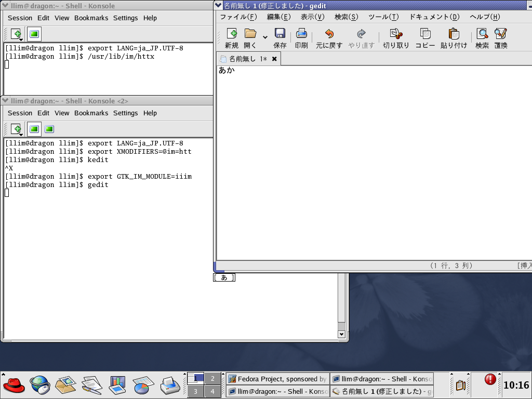Open the 編集(E) menu in gedit
Image resolution: width=532 pixels, height=399 pixels.
pos(278,17)
